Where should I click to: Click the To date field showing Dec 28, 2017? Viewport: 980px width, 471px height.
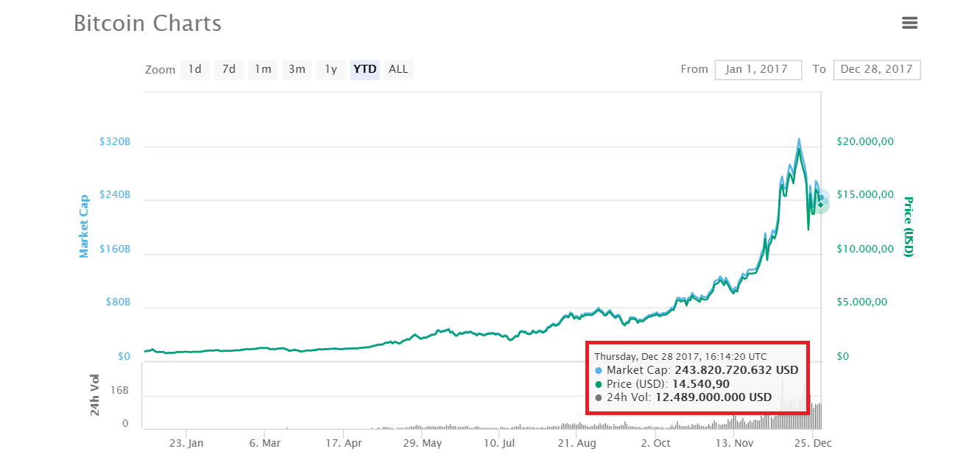pyautogui.click(x=876, y=69)
